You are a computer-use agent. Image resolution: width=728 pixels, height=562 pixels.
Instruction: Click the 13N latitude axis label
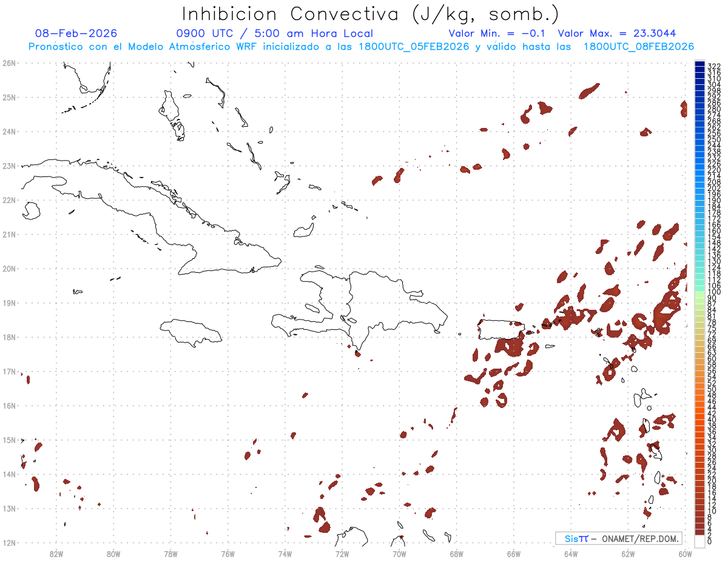click(x=9, y=508)
